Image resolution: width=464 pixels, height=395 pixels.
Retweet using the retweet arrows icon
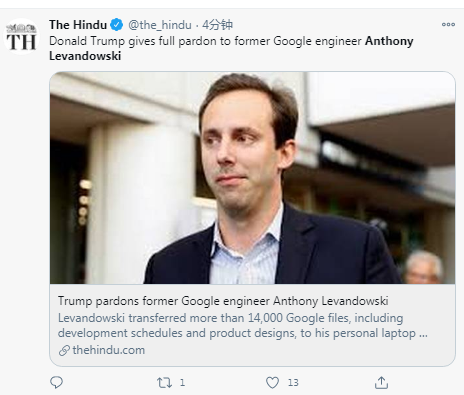164,382
